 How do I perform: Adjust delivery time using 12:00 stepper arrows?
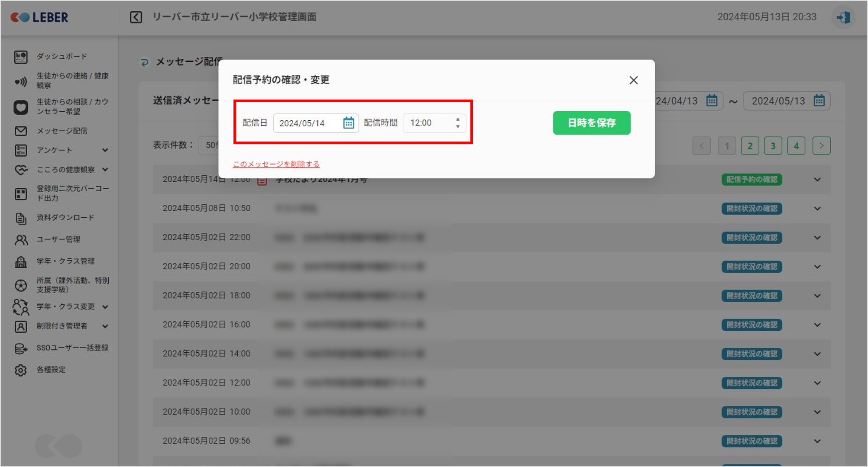[457, 123]
